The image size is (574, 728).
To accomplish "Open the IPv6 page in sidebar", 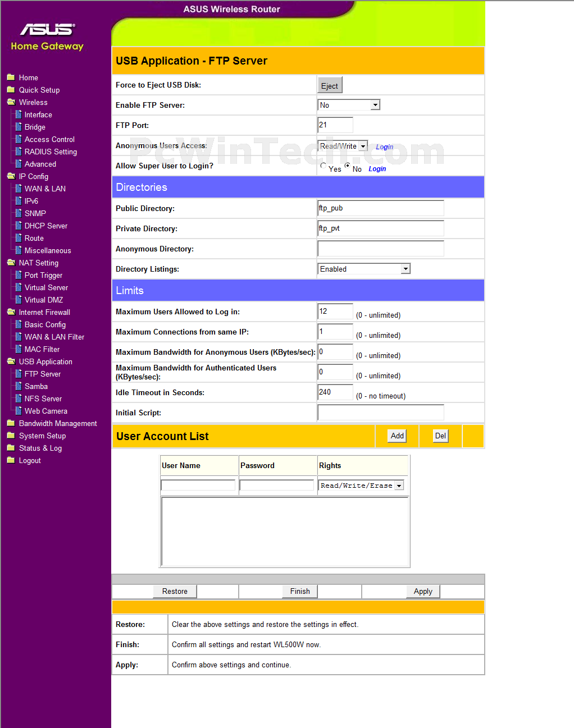I will (31, 201).
